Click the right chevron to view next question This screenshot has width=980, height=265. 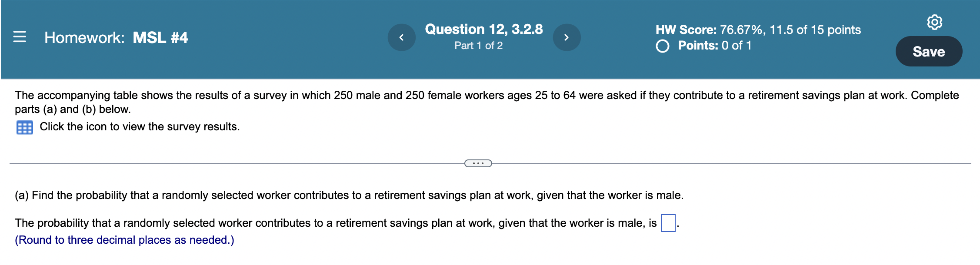coord(567,37)
